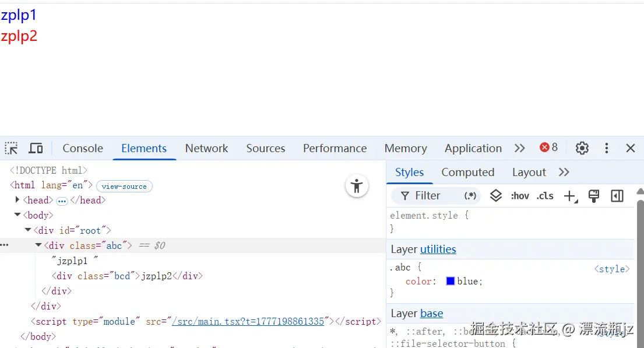Click the red error count badge
Viewport: 644px width, 348px height.
coord(549,147)
